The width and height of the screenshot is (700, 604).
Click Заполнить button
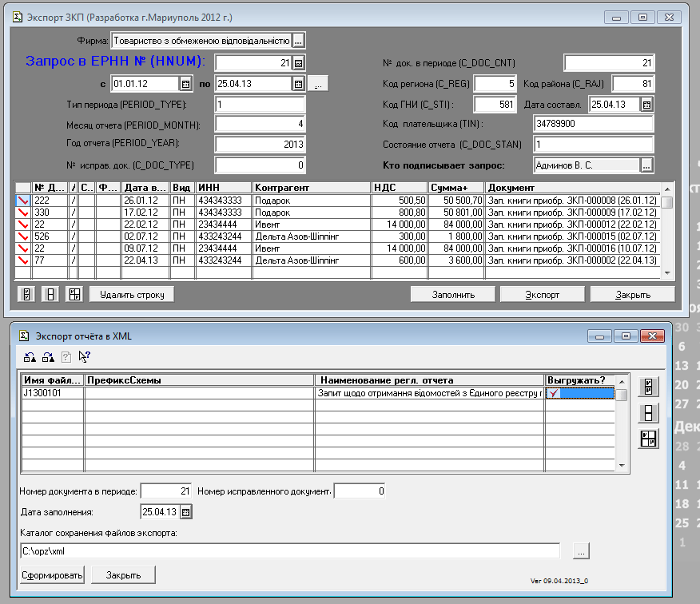452,295
